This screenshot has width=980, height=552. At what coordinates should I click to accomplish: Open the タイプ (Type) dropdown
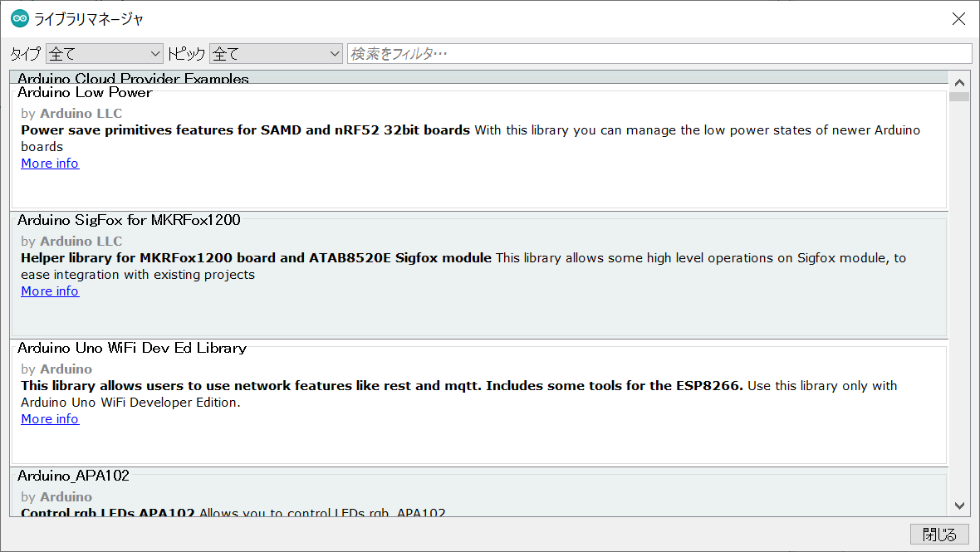(x=105, y=54)
